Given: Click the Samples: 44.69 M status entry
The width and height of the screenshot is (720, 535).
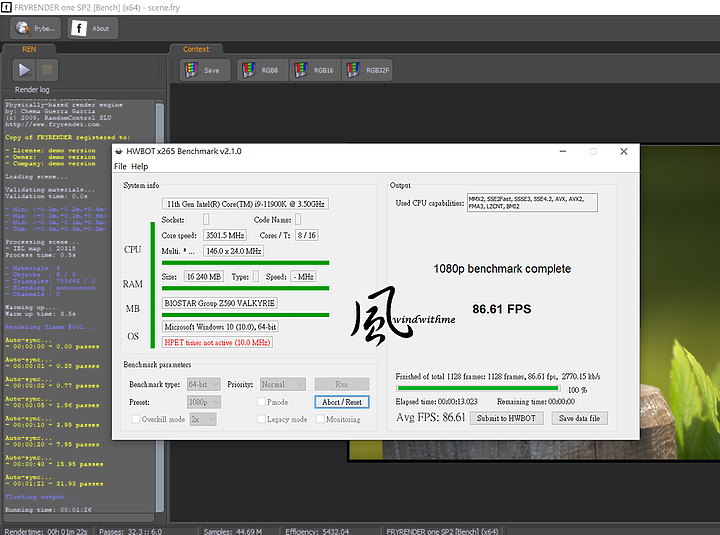Looking at the screenshot, I should [233, 531].
